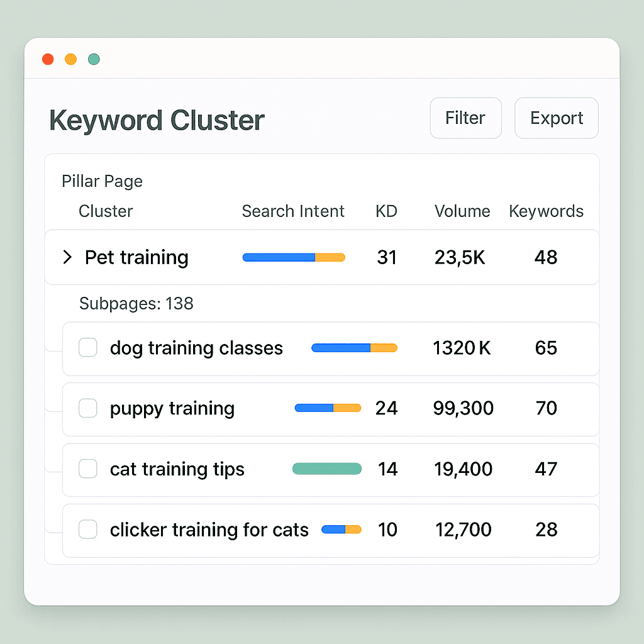Click the 19,400 volume value

[464, 469]
